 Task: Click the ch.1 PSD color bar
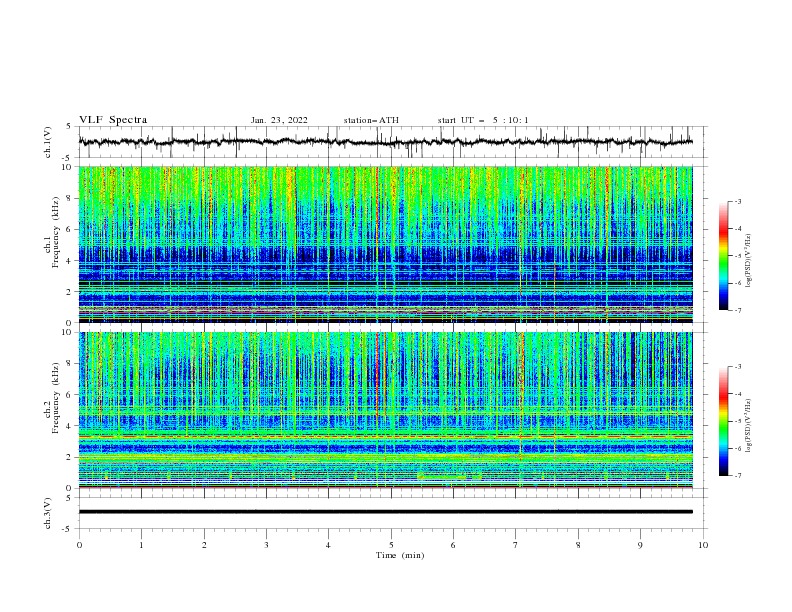723,256
